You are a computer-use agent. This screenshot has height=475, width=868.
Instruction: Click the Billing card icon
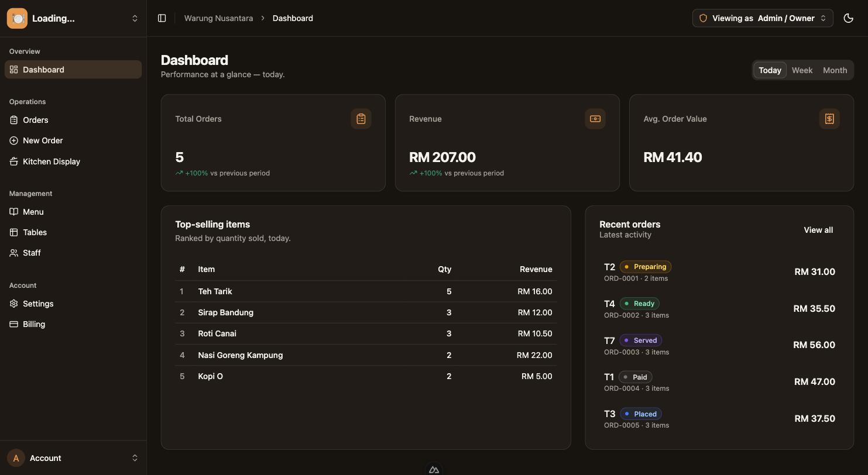(14, 324)
